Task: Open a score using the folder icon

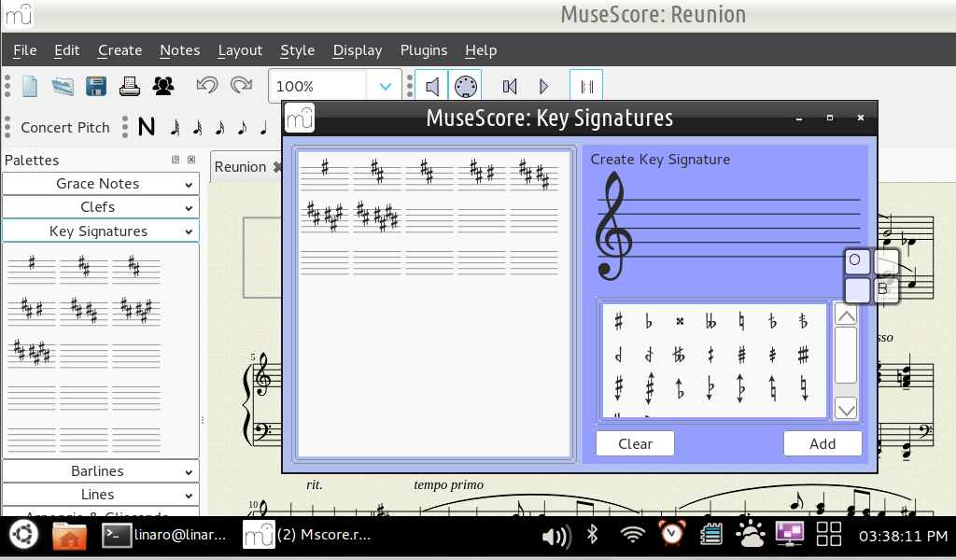Action: click(x=63, y=87)
